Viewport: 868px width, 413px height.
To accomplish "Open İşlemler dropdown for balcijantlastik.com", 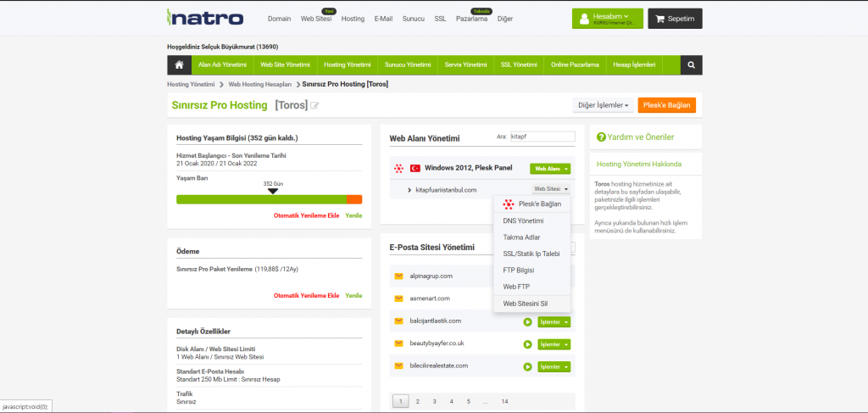I will tap(554, 321).
